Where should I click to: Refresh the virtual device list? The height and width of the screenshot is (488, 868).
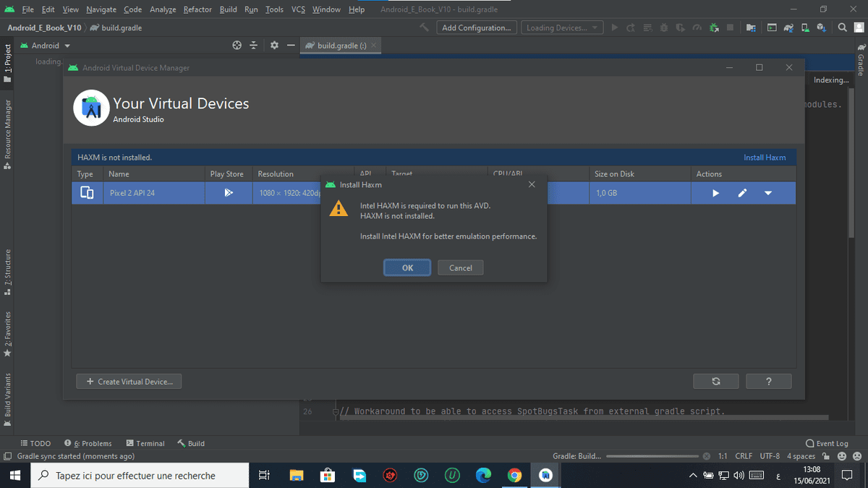[x=715, y=381]
